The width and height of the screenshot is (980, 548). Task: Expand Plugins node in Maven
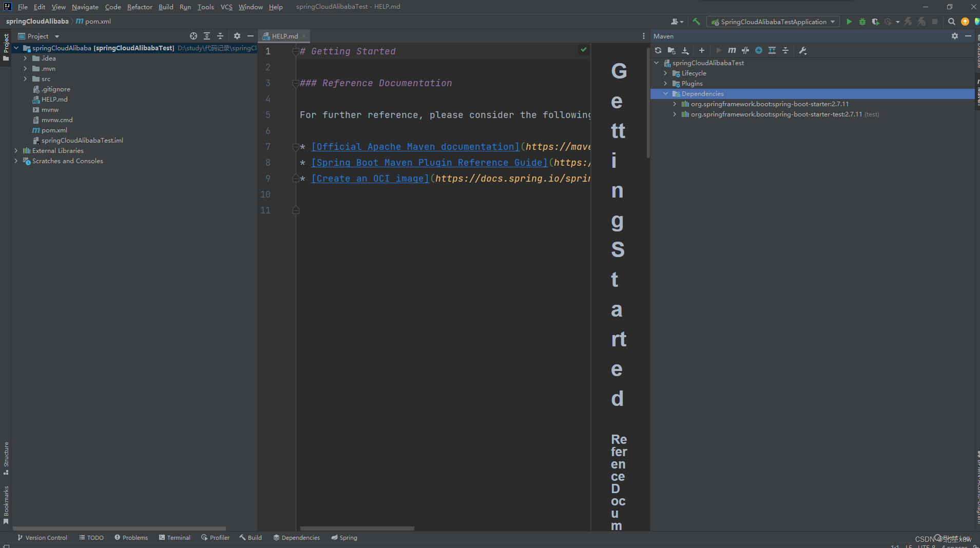pos(666,84)
